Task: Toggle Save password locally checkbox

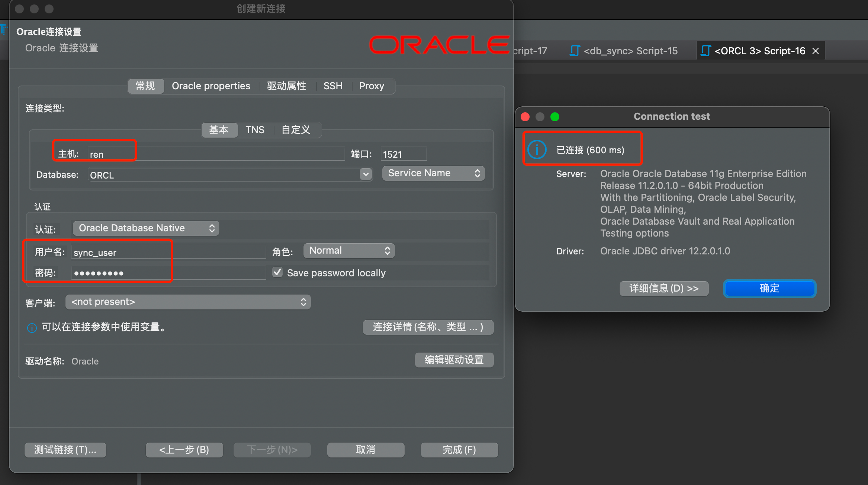Action: [277, 272]
